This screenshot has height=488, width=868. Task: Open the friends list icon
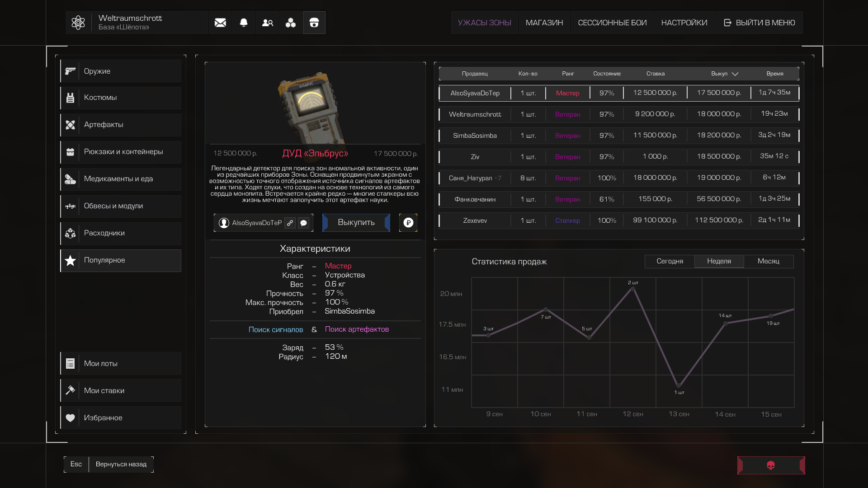pos(267,23)
